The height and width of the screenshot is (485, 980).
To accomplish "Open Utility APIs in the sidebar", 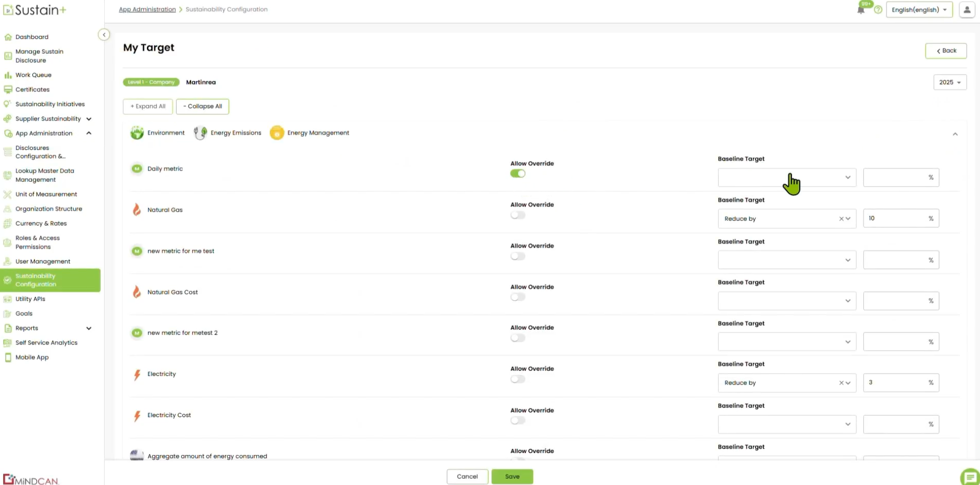I will [30, 299].
